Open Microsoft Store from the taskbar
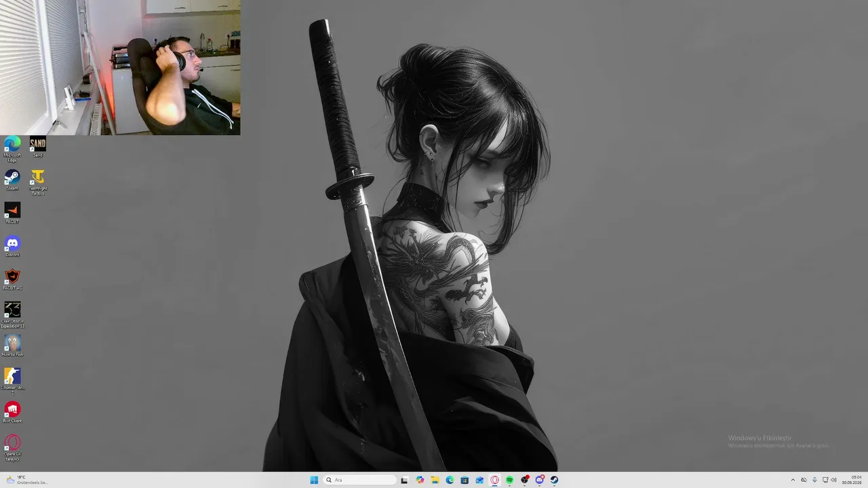This screenshot has height=488, width=868. (465, 480)
